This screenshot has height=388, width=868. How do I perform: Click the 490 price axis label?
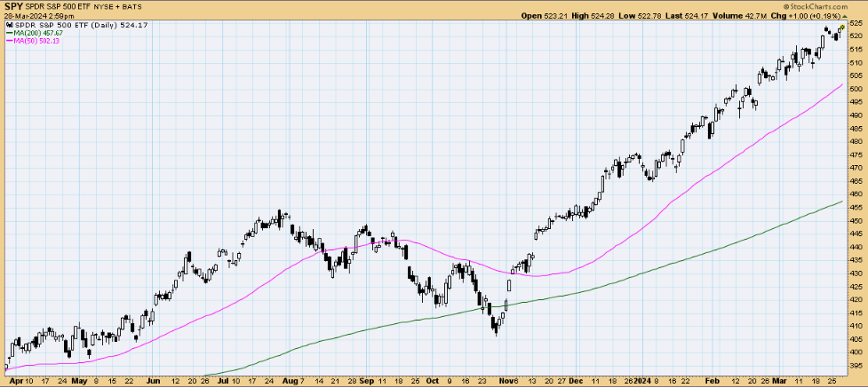[x=855, y=115]
